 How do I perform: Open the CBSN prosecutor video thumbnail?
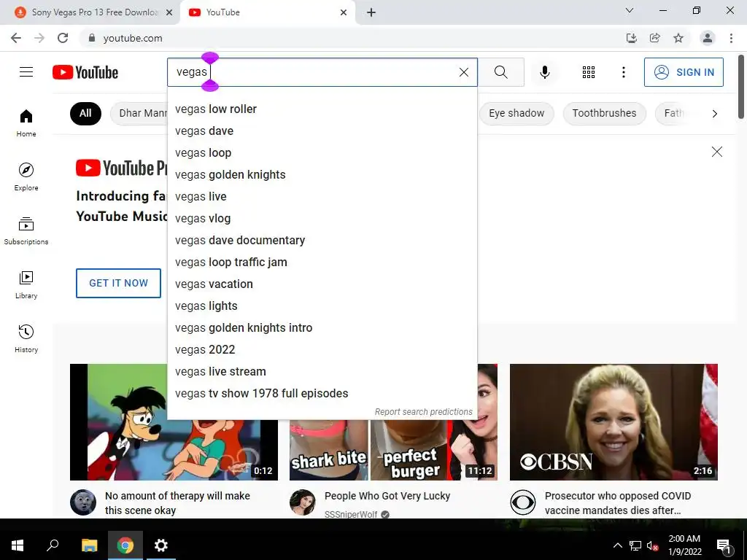coord(614,422)
